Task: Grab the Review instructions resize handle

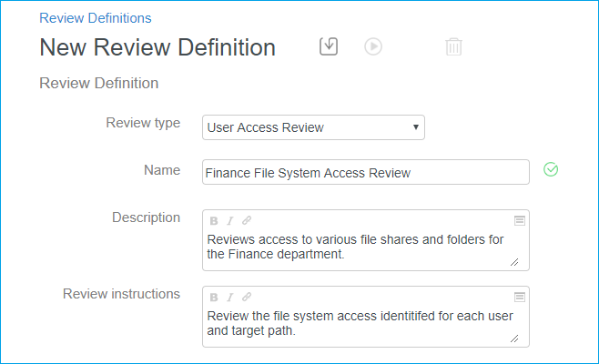Action: click(x=514, y=339)
